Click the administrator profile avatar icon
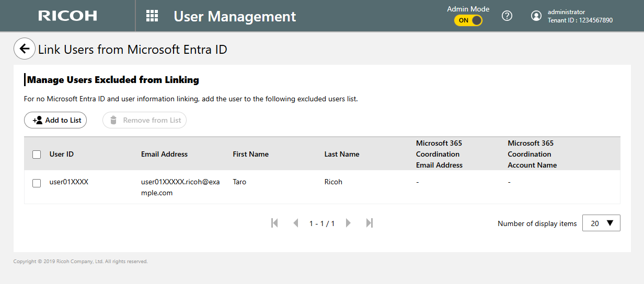This screenshot has width=644, height=284. click(536, 16)
